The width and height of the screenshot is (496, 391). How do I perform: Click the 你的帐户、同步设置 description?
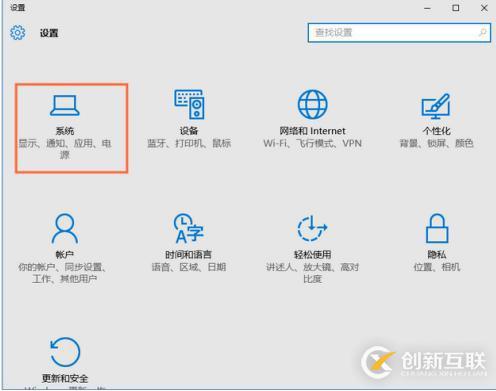63,273
